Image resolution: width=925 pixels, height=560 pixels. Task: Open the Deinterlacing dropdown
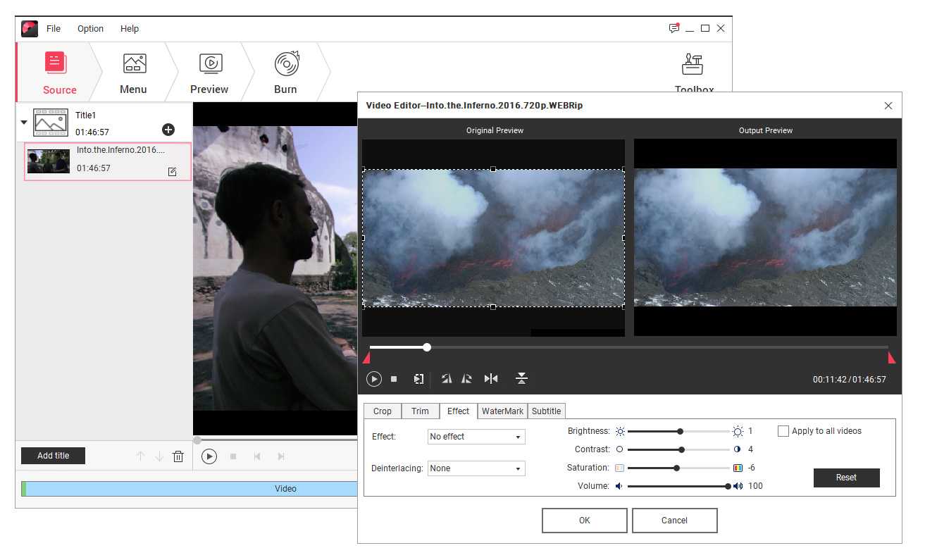[x=476, y=468]
